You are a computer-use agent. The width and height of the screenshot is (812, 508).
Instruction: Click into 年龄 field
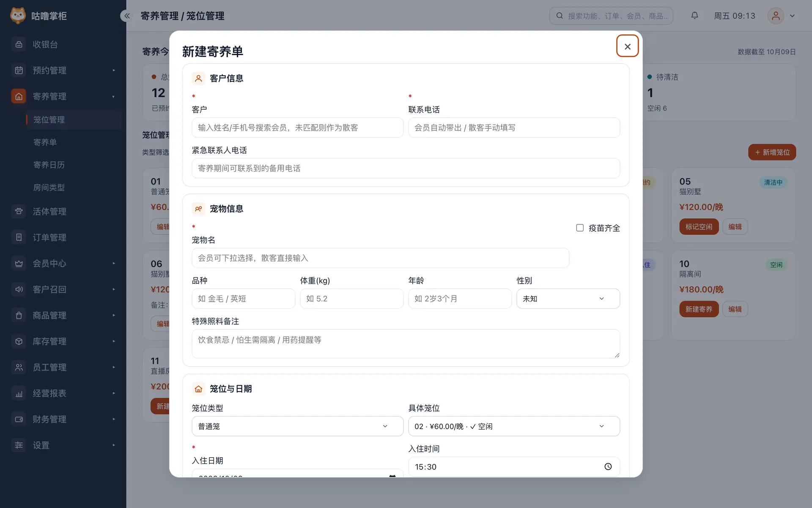pos(460,298)
